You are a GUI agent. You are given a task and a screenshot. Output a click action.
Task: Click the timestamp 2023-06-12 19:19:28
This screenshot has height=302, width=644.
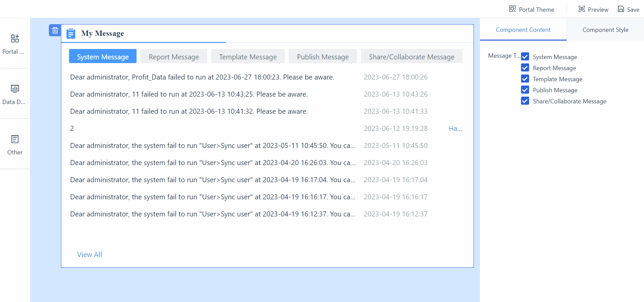point(395,129)
